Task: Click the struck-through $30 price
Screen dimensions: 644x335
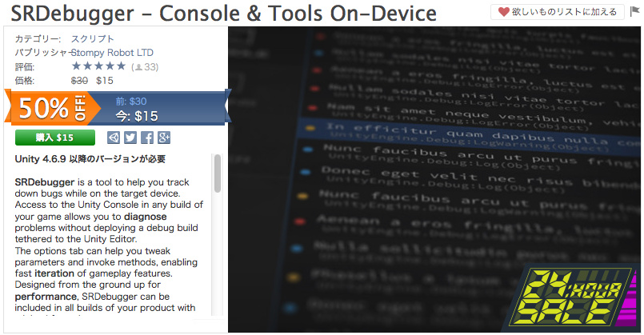Action: pyautogui.click(x=79, y=81)
